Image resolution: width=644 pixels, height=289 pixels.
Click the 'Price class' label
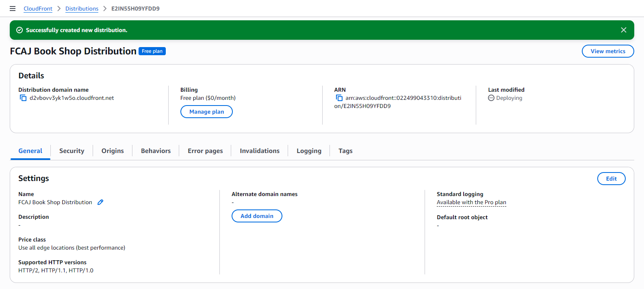tap(32, 239)
